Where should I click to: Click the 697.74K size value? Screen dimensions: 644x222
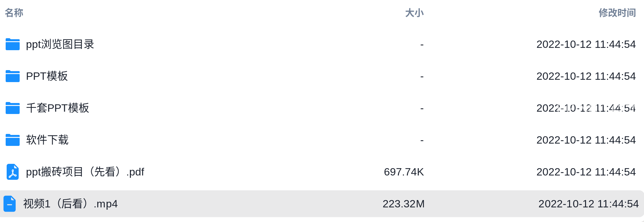pos(404,172)
